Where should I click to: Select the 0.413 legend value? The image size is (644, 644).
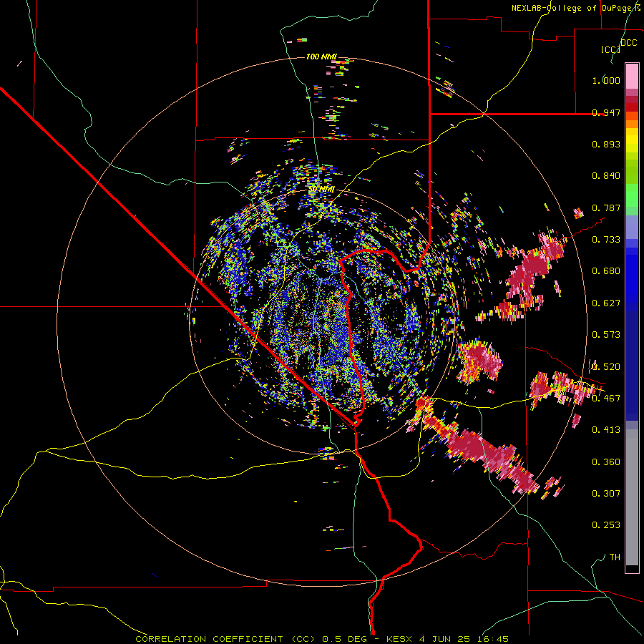(x=606, y=430)
